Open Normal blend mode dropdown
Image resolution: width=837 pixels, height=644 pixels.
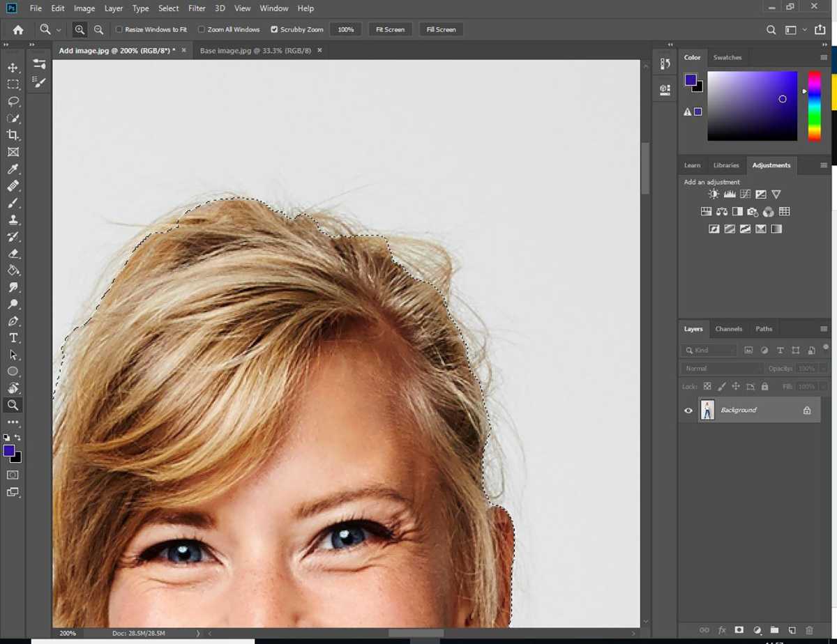click(723, 368)
